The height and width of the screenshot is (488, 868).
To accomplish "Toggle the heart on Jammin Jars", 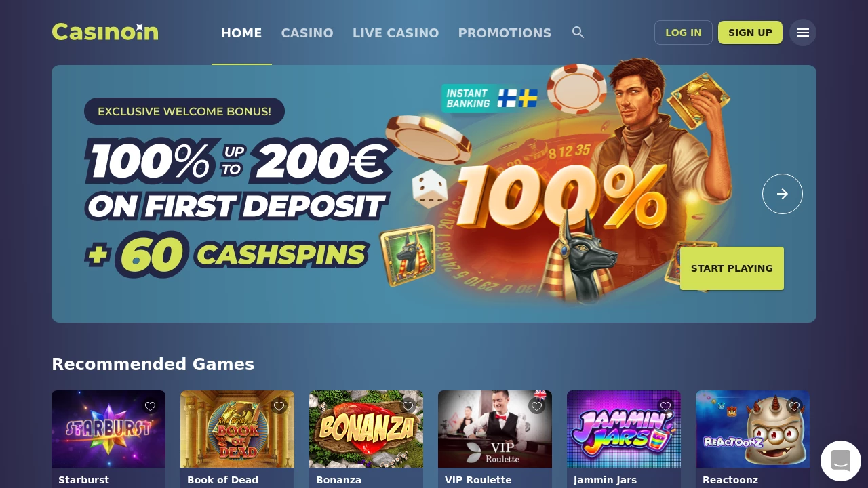I will [x=666, y=406].
